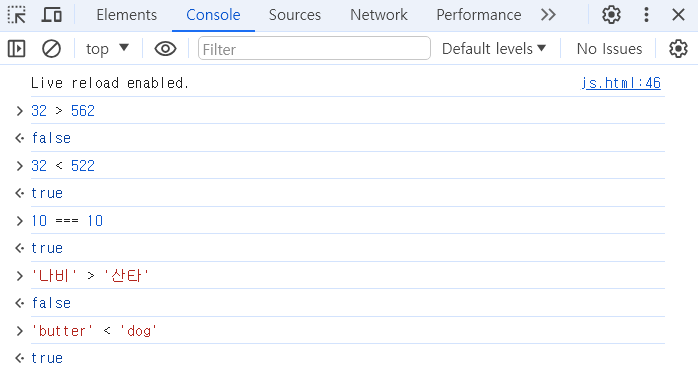Open DevTools settings gear in the tab bar

click(x=611, y=15)
